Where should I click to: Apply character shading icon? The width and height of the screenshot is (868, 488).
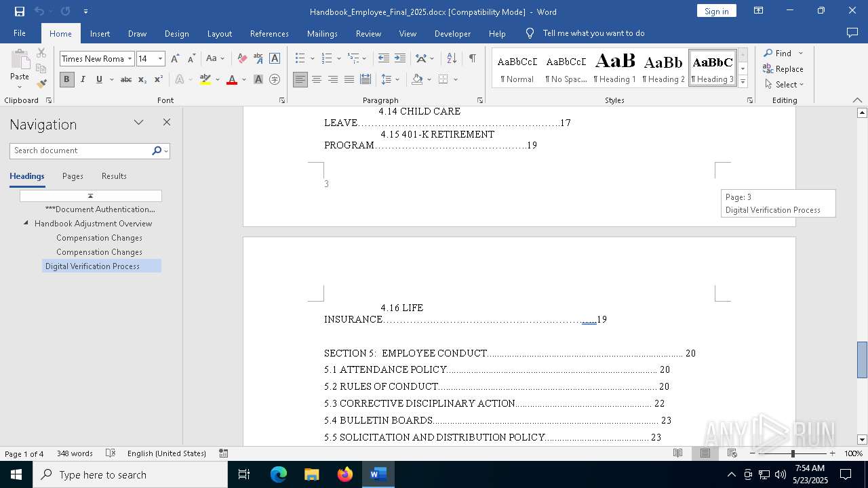(258, 79)
